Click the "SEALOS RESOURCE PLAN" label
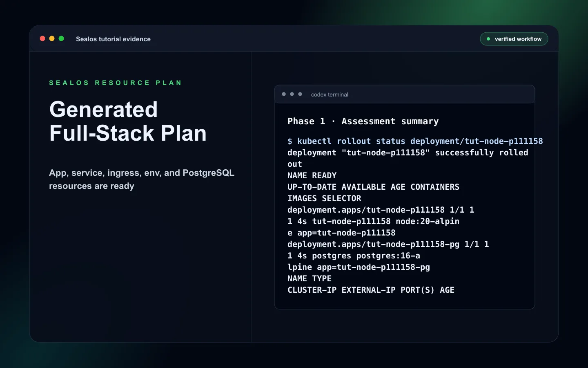This screenshot has height=368, width=588. tap(116, 83)
